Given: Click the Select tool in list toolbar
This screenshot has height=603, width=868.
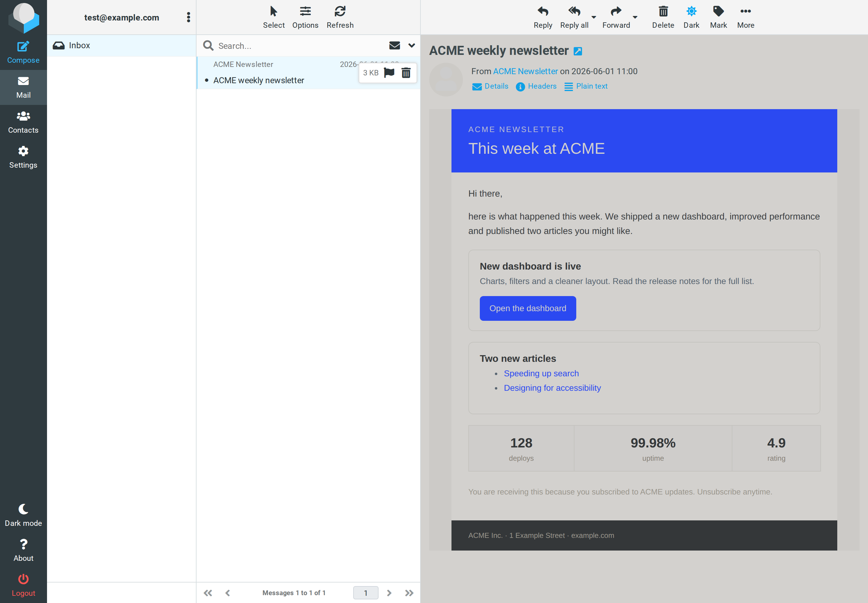Looking at the screenshot, I should [273, 17].
